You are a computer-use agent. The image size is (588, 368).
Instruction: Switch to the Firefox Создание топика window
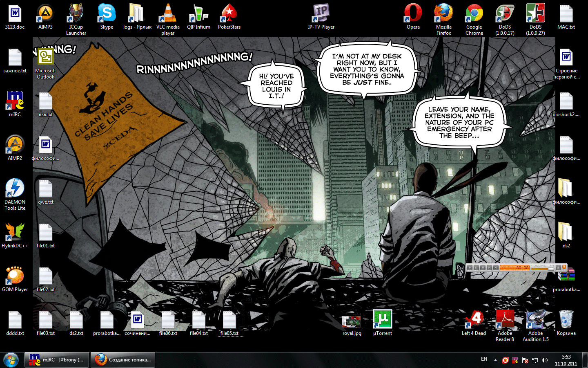pyautogui.click(x=123, y=360)
